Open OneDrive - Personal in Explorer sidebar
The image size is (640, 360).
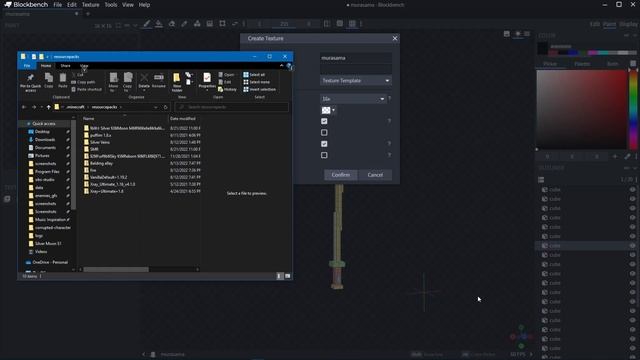point(47,262)
